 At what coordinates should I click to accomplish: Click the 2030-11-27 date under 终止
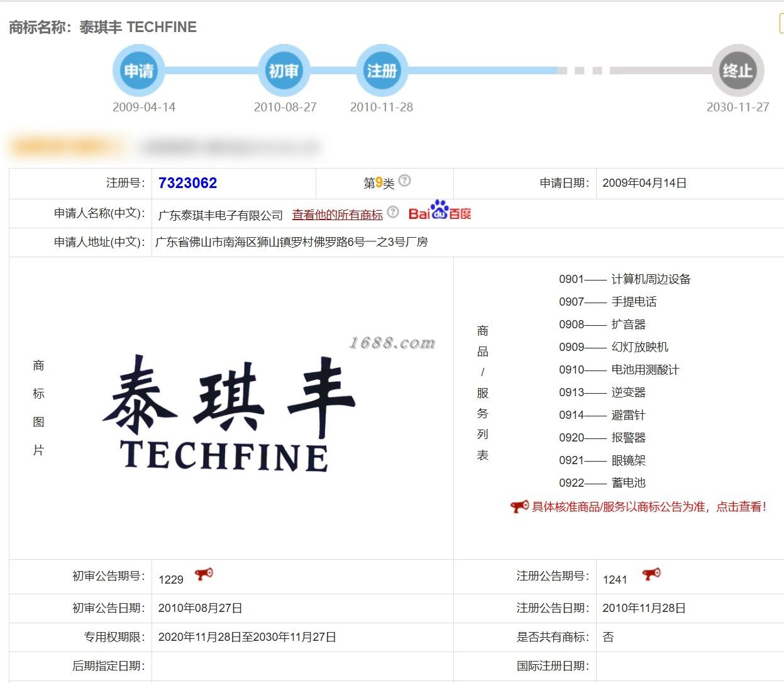pos(738,107)
